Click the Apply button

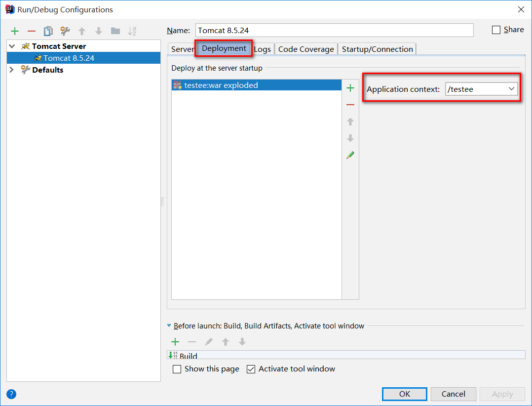(x=502, y=394)
